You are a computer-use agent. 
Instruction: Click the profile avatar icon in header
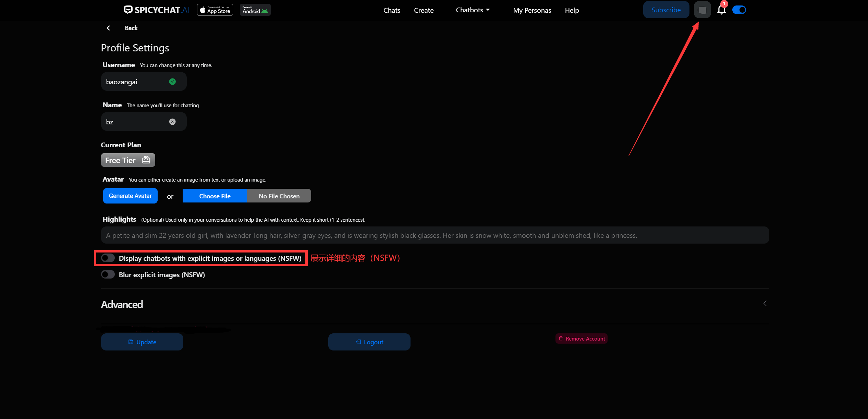[702, 10]
